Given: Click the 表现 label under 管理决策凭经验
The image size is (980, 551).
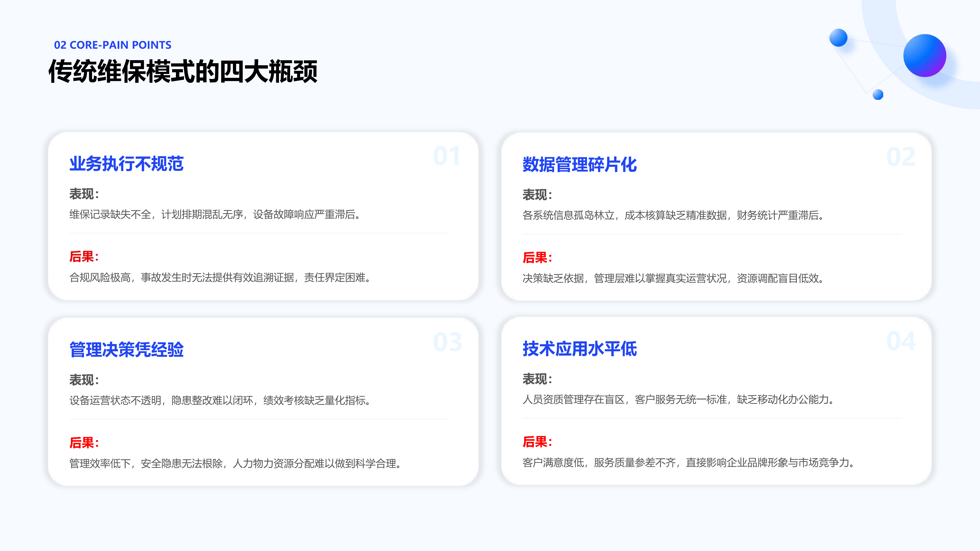Looking at the screenshot, I should pyautogui.click(x=84, y=380).
